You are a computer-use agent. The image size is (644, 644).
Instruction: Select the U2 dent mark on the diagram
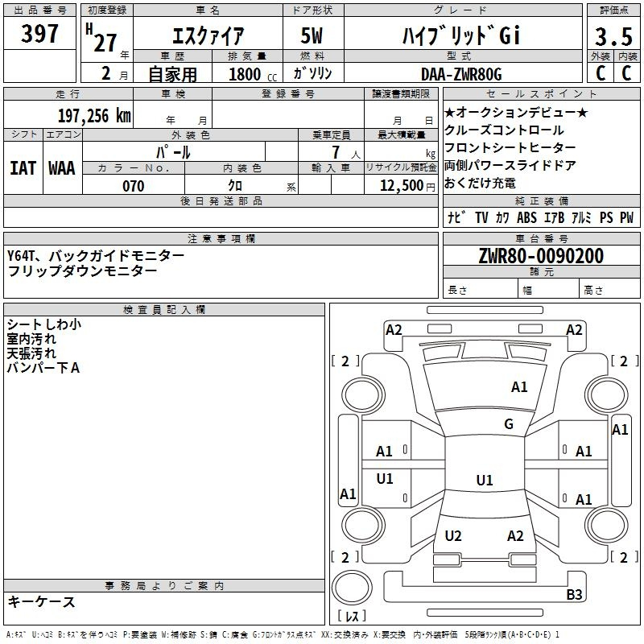tap(453, 536)
